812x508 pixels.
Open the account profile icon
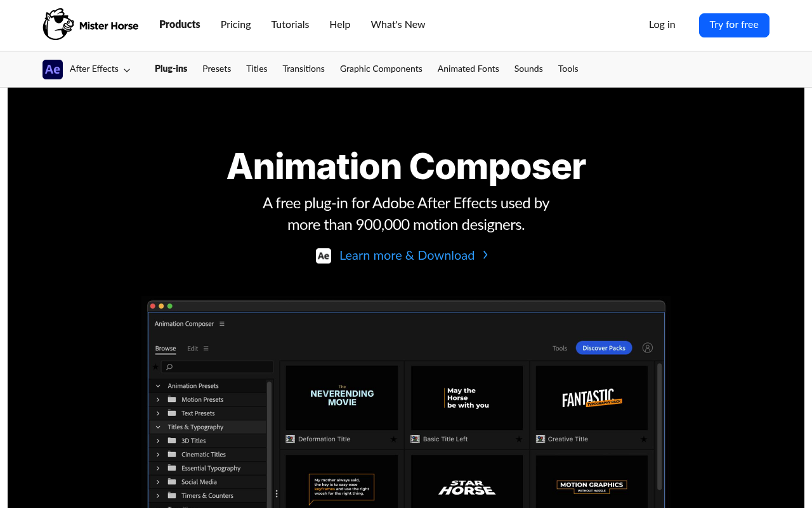tap(647, 348)
